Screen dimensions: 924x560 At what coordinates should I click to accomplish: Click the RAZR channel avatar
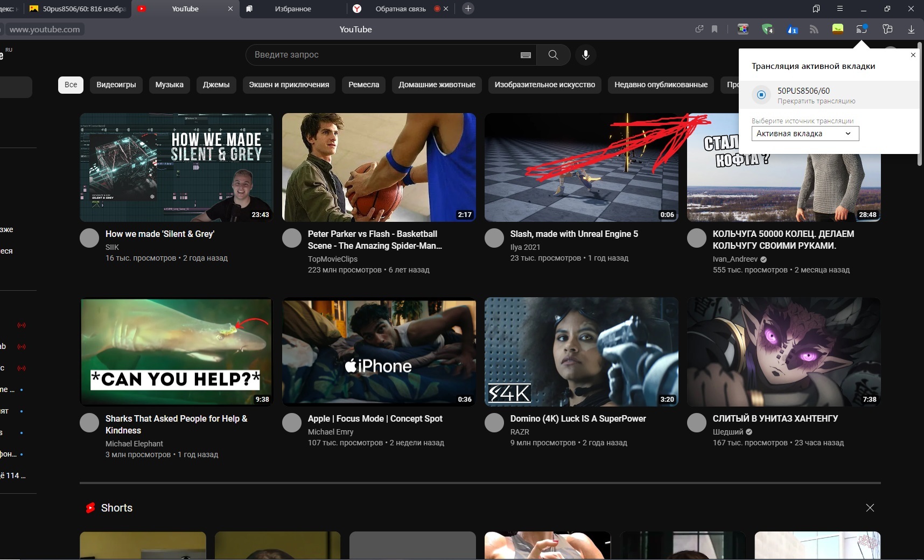[x=494, y=423]
